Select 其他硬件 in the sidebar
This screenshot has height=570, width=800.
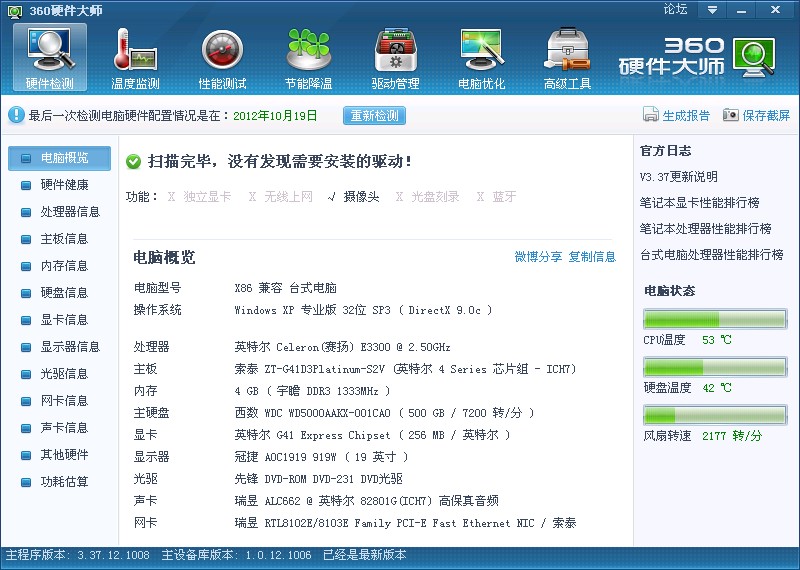click(x=59, y=455)
